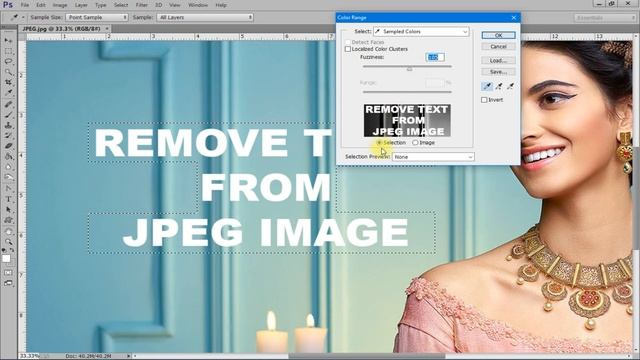640x360 pixels.
Task: Click the Fuzziness value field
Action: coord(435,57)
